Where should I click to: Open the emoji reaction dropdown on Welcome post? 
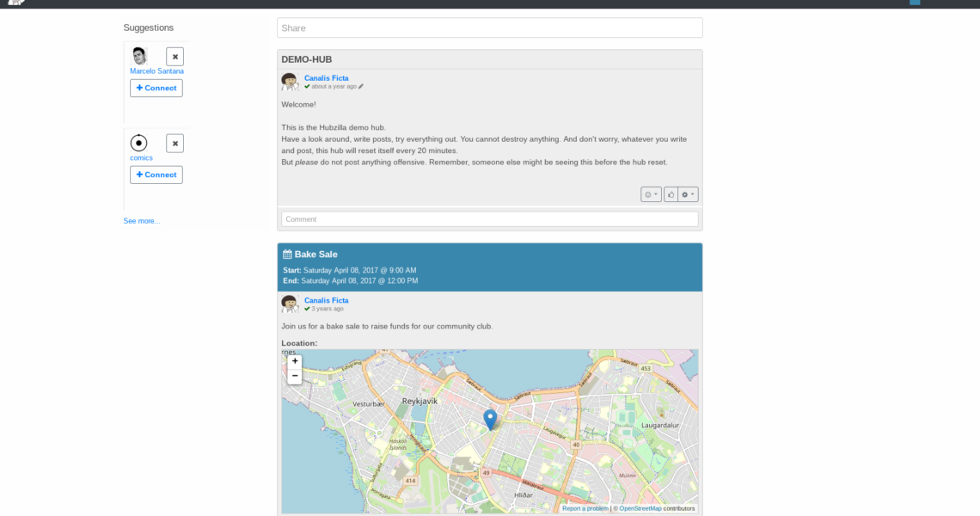651,194
